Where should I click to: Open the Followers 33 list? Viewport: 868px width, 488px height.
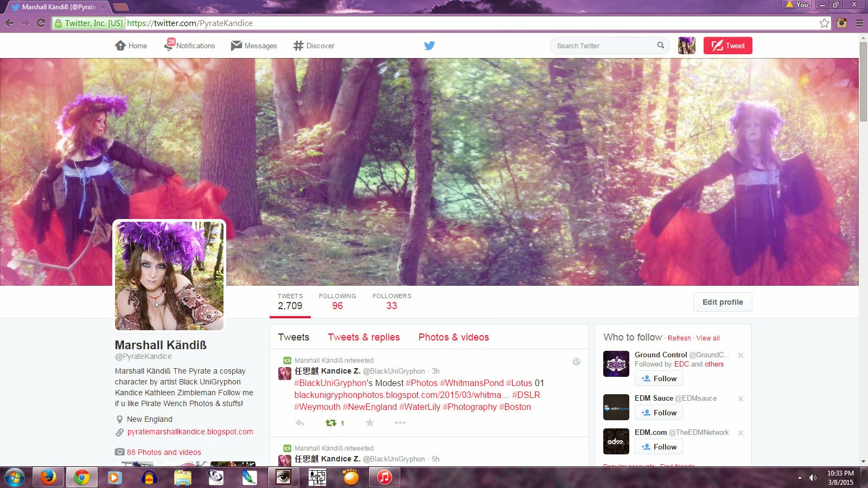392,302
